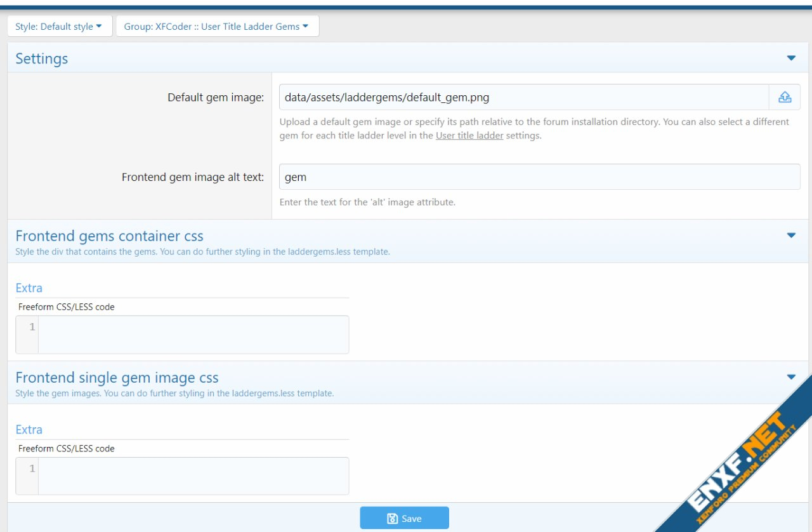Focus the Frontend gem image alt text field

pyautogui.click(x=539, y=176)
